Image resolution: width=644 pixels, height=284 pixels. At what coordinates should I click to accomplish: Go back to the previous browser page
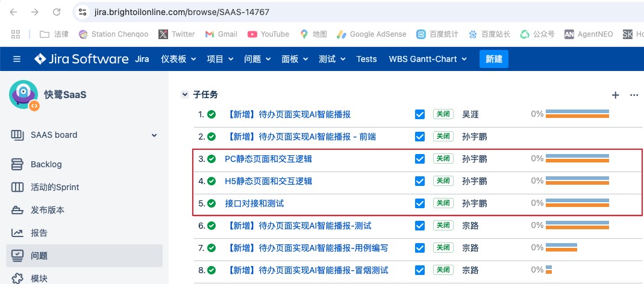[13, 12]
